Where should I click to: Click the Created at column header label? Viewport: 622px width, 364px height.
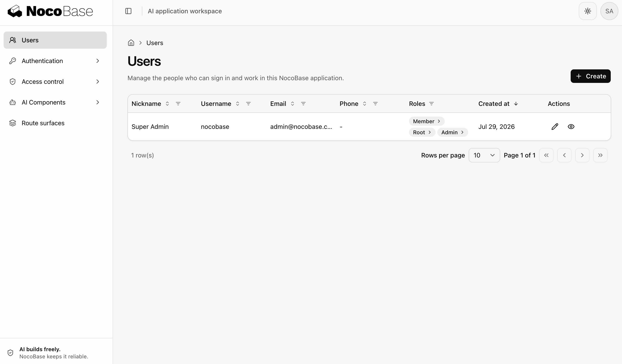(494, 104)
